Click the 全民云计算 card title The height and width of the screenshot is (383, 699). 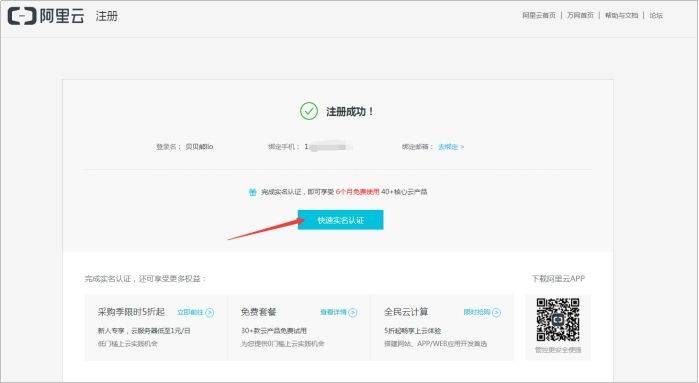[406, 312]
